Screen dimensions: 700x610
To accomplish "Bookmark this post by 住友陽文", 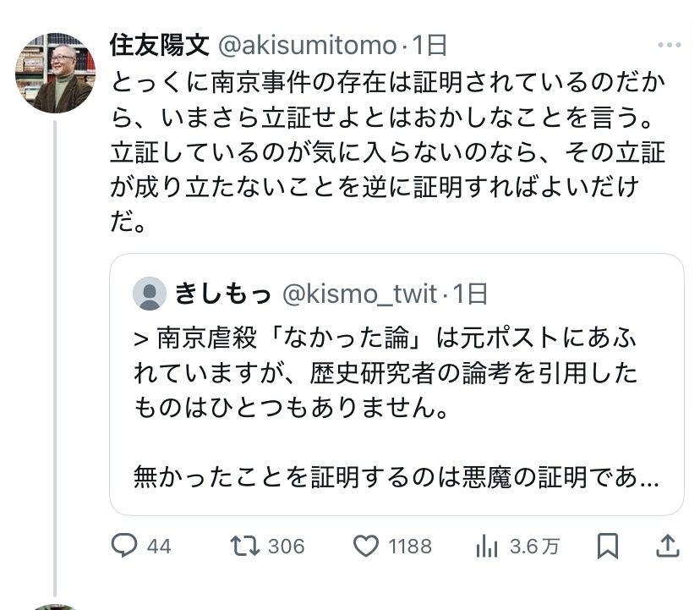I will coord(607,546).
